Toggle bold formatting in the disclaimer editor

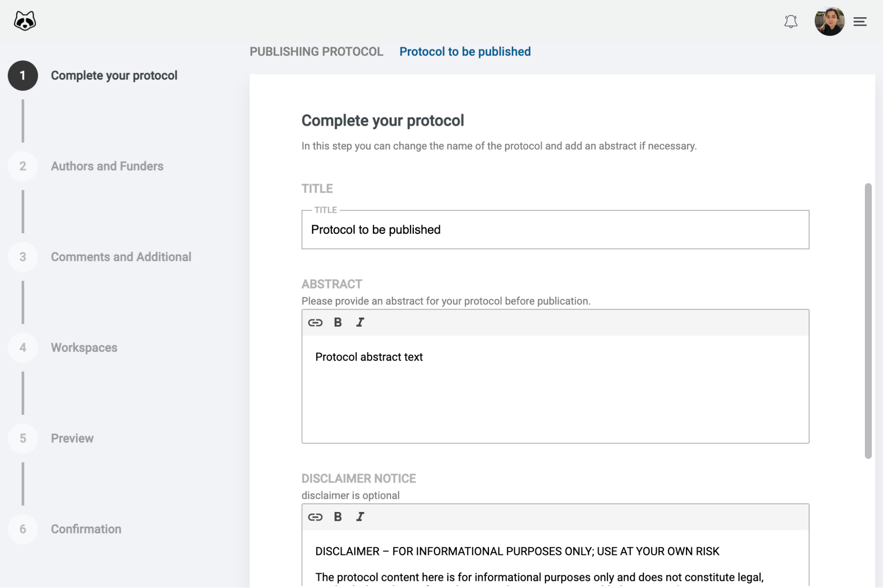pos(337,516)
